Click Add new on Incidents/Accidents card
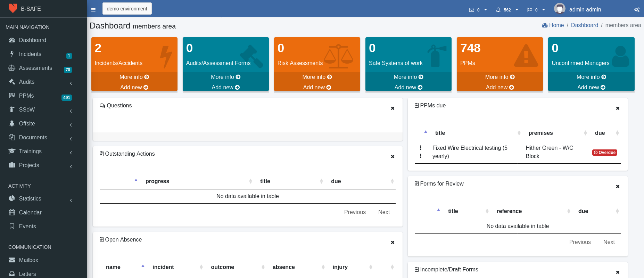 (134, 87)
